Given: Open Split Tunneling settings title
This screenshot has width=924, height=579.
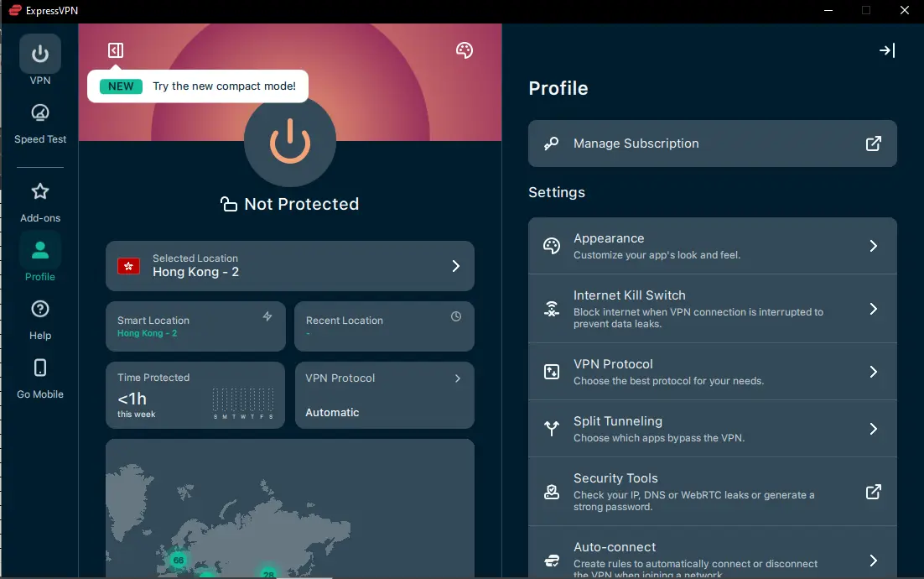Looking at the screenshot, I should pyautogui.click(x=618, y=421).
